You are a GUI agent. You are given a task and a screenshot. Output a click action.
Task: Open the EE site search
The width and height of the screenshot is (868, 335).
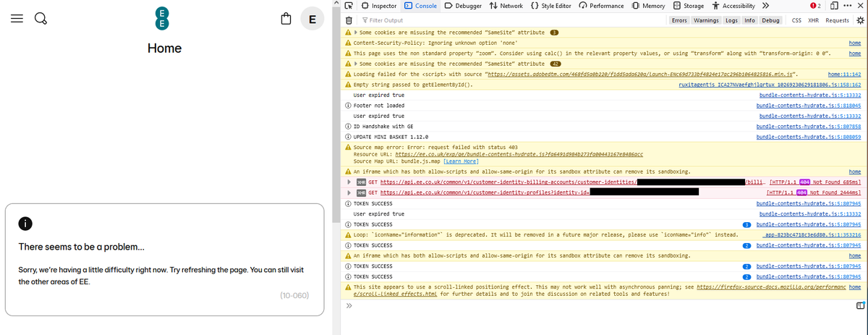41,19
